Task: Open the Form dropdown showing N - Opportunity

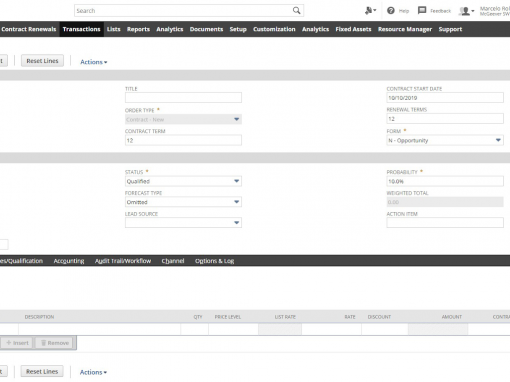Action: point(445,140)
